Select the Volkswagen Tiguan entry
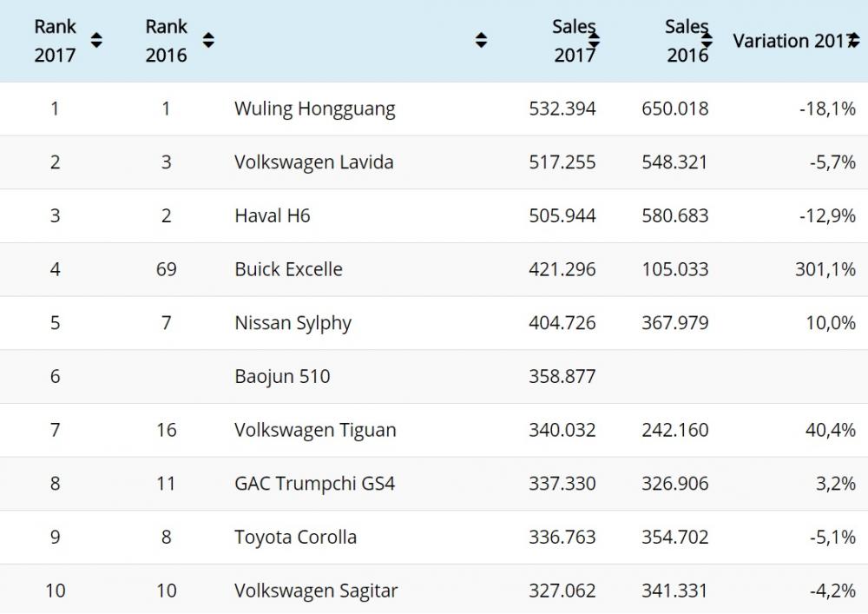This screenshot has width=868, height=614. point(315,430)
